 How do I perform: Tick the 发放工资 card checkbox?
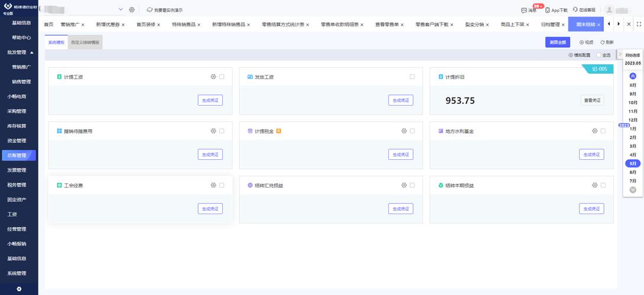[x=412, y=77]
